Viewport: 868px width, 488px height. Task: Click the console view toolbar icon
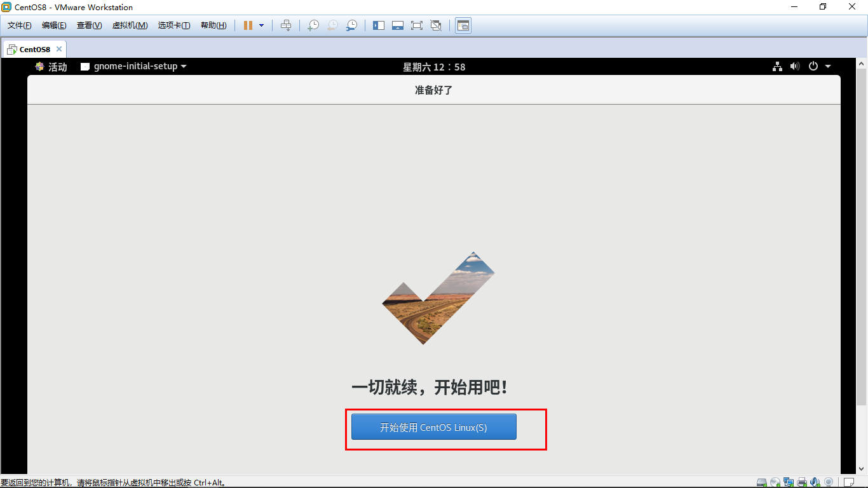coord(463,25)
